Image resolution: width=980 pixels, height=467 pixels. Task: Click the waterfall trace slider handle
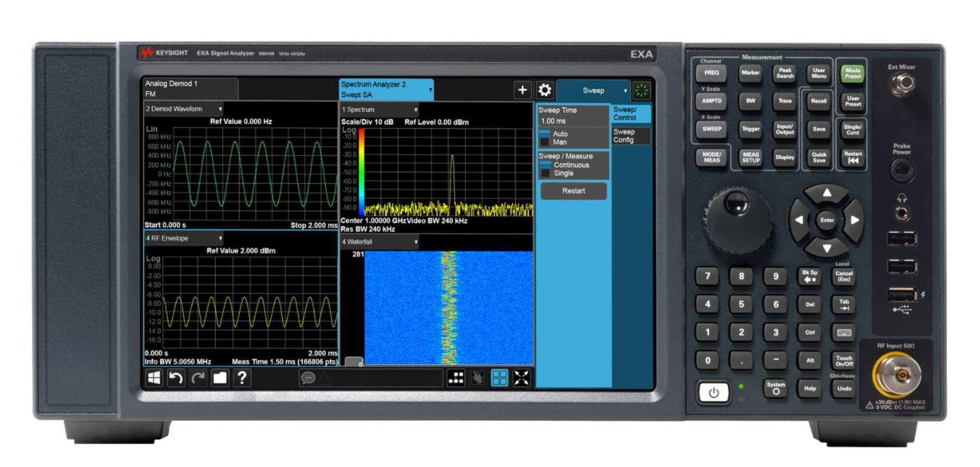354,362
